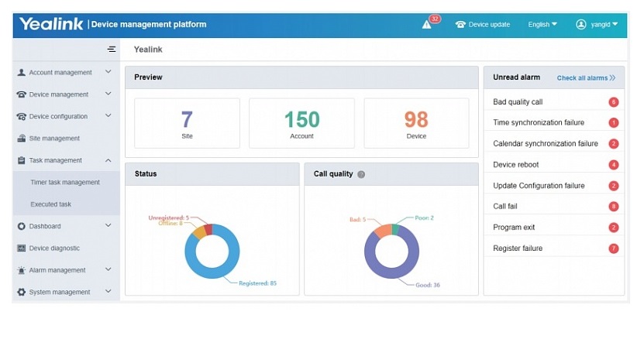Viewport: 644px width, 346px height.
Task: Click red Unregistered segment of Status donut
Action: [208, 229]
